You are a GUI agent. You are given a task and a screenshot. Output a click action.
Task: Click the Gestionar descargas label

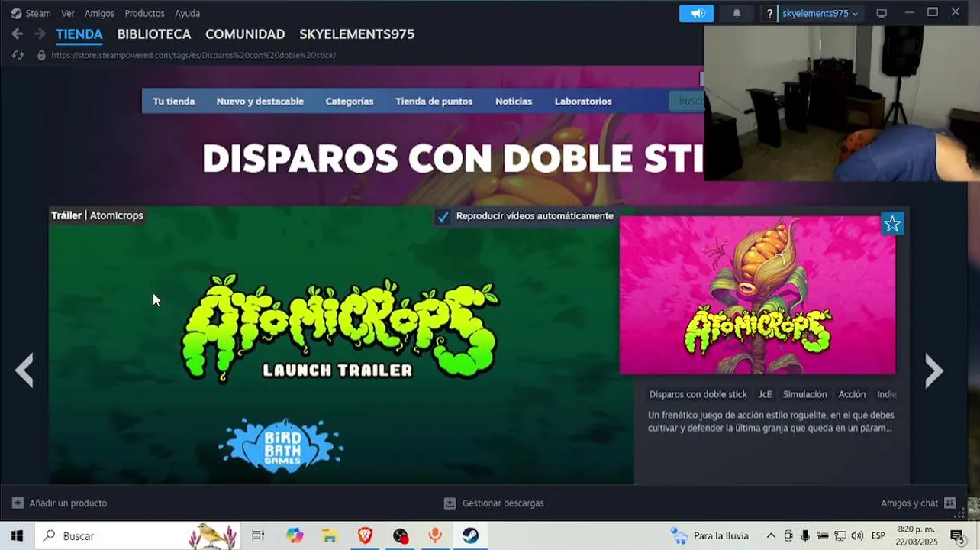[x=503, y=503]
